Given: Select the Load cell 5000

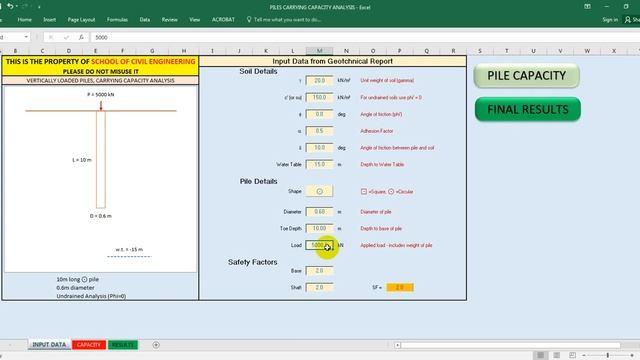Looking at the screenshot, I should 319,245.
